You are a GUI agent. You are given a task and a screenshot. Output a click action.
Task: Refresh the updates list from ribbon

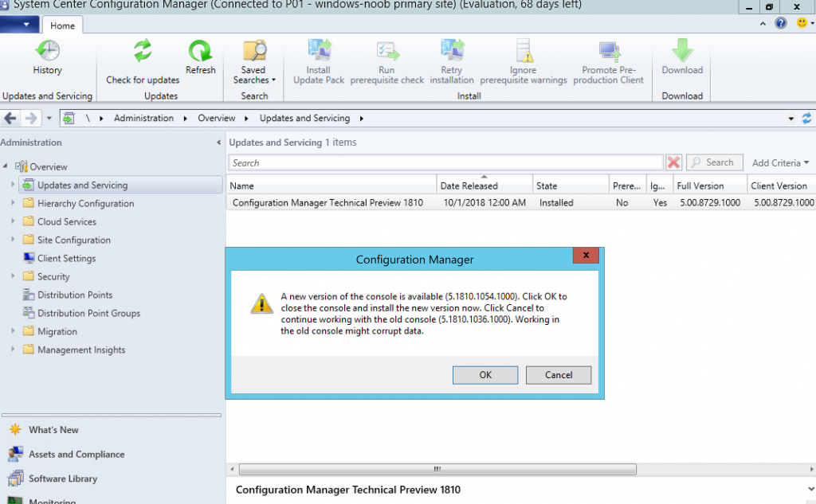[200, 57]
